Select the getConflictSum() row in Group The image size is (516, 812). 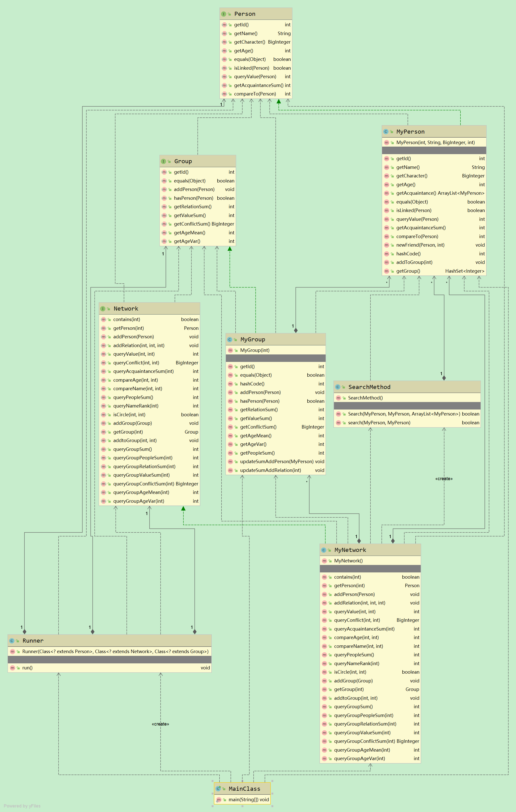[192, 224]
